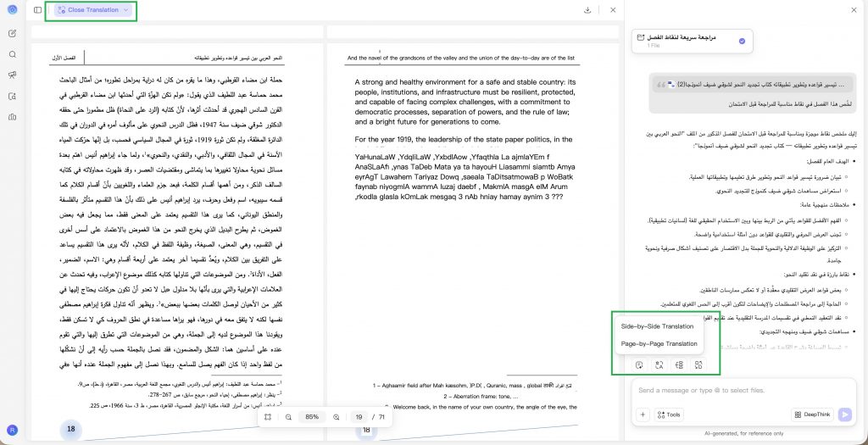Download the document via download icon
The width and height of the screenshot is (868, 445).
587,10
